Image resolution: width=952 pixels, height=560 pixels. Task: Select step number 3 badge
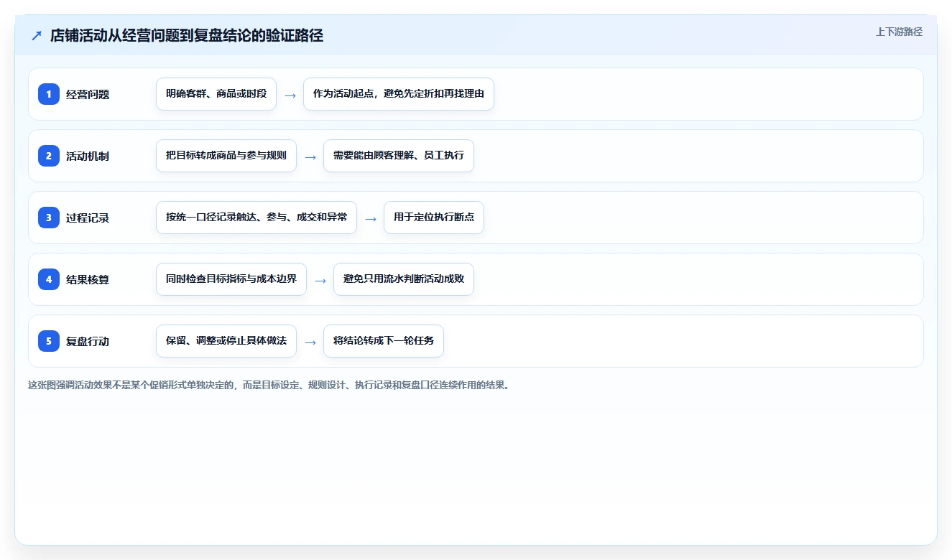pos(49,218)
